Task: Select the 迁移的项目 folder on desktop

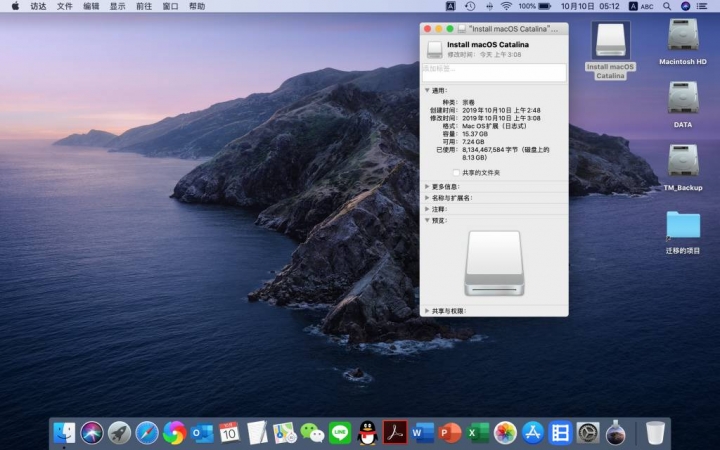Action: click(683, 232)
